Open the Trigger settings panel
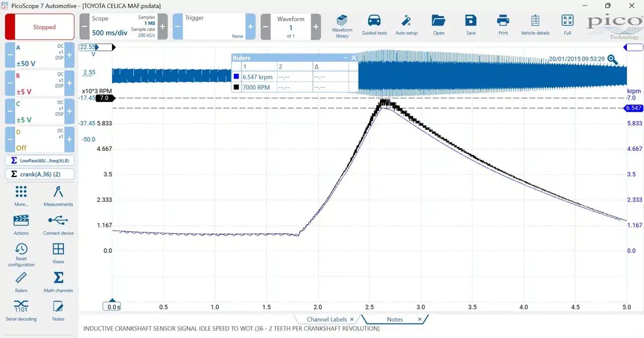Screen dimensions: 644x338 point(214,27)
